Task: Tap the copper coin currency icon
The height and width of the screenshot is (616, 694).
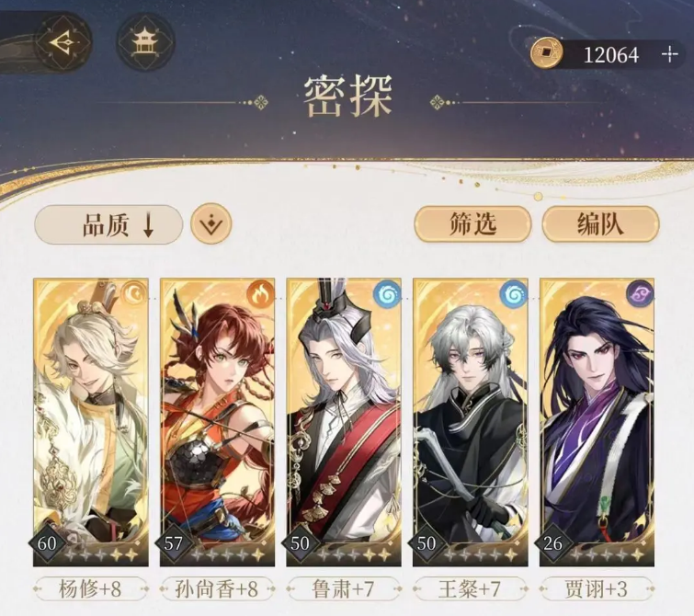Action: 546,53
